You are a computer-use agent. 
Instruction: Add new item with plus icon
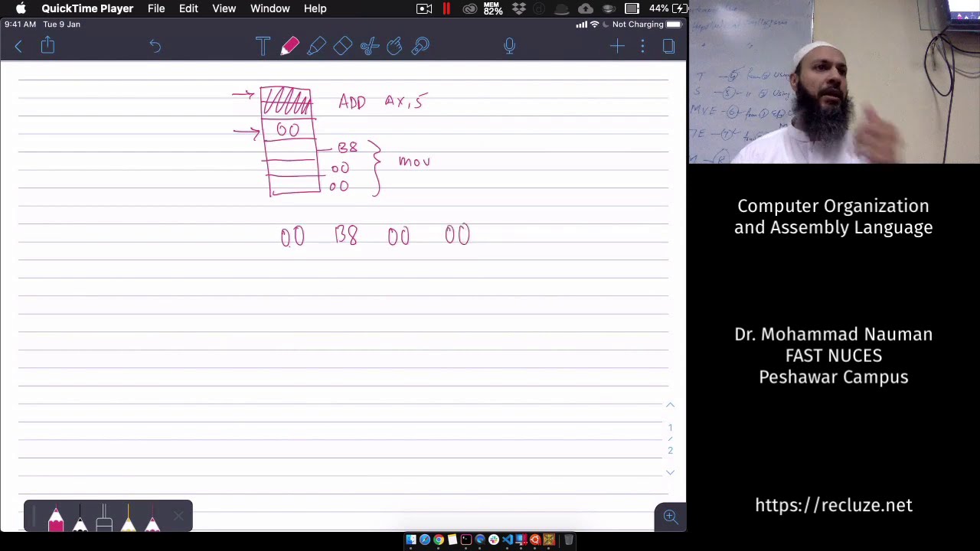(617, 47)
